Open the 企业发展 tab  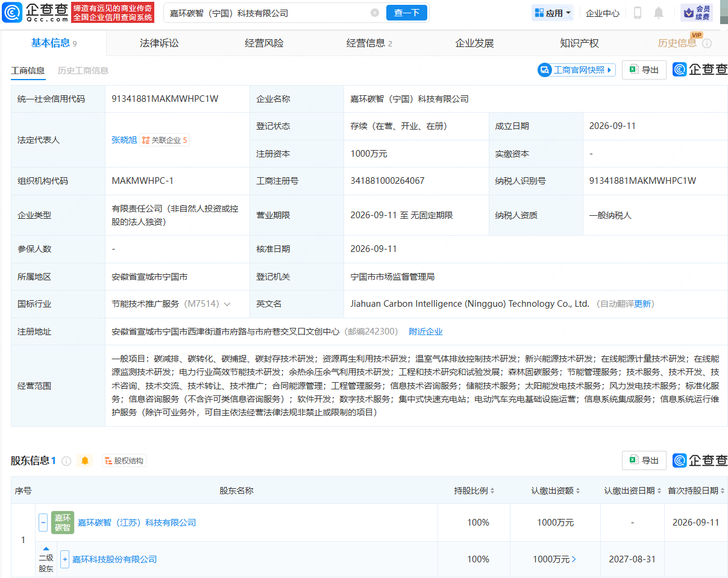[x=474, y=43]
